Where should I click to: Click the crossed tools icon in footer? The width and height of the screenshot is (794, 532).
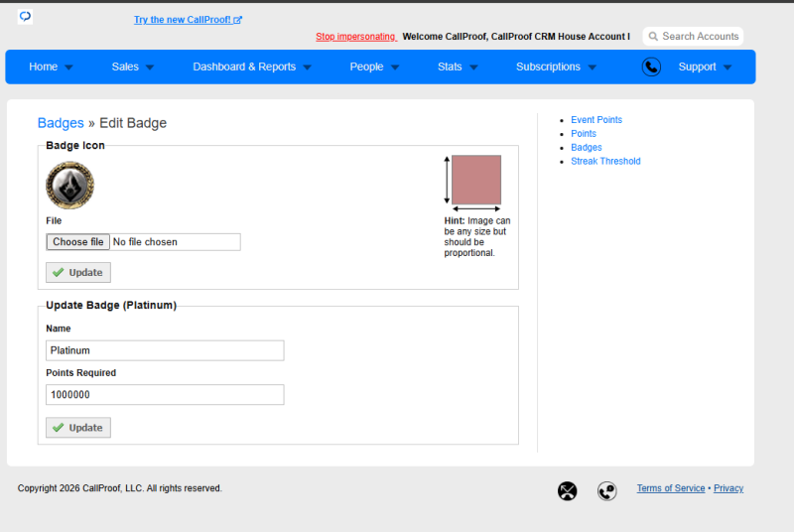coord(567,490)
